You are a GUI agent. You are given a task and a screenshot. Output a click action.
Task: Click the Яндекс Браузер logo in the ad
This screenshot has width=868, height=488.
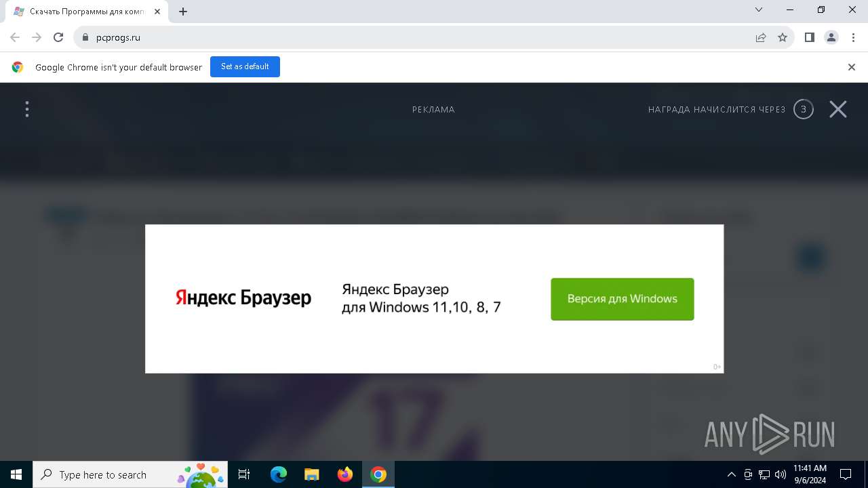(x=243, y=298)
